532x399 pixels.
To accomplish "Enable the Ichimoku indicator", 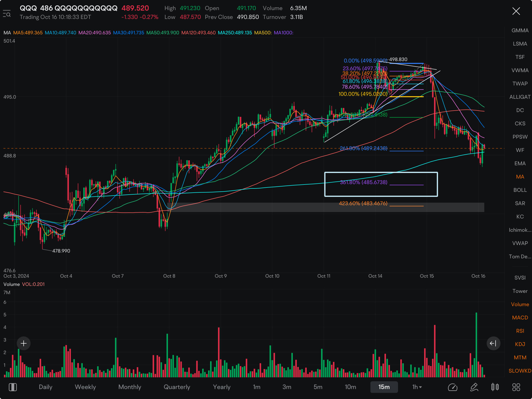I will [x=520, y=230].
